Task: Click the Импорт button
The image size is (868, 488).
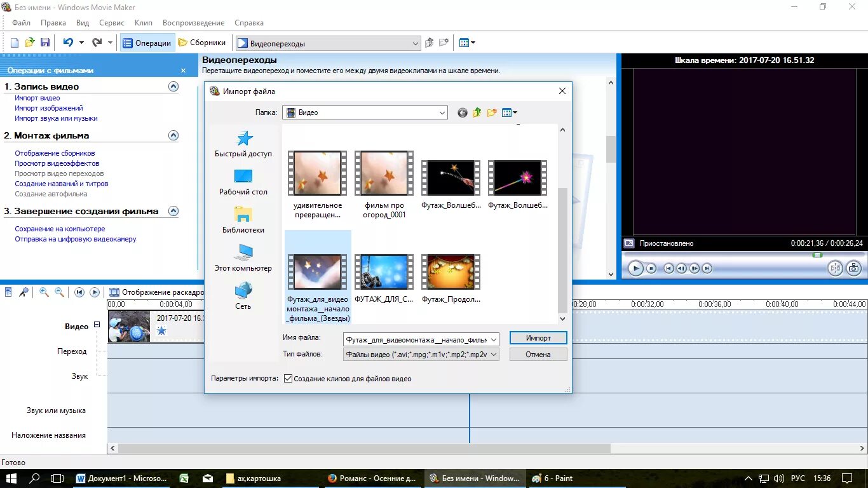Action: (x=538, y=337)
